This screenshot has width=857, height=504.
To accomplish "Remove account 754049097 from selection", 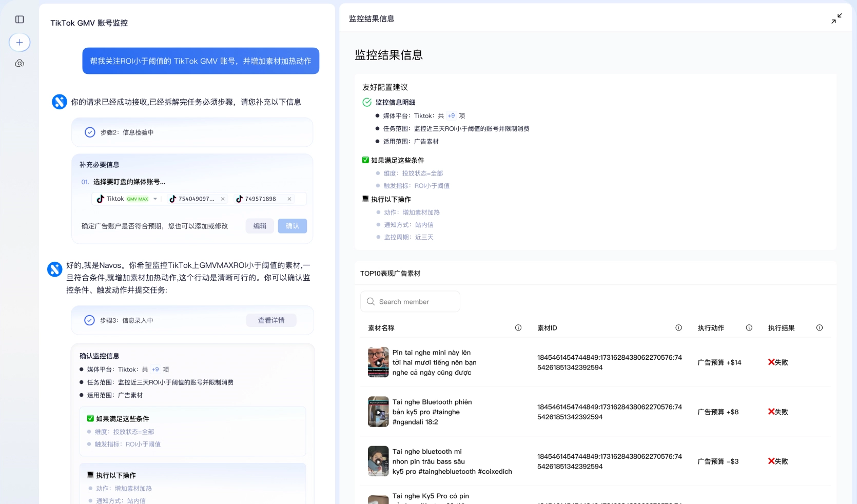I will point(223,199).
